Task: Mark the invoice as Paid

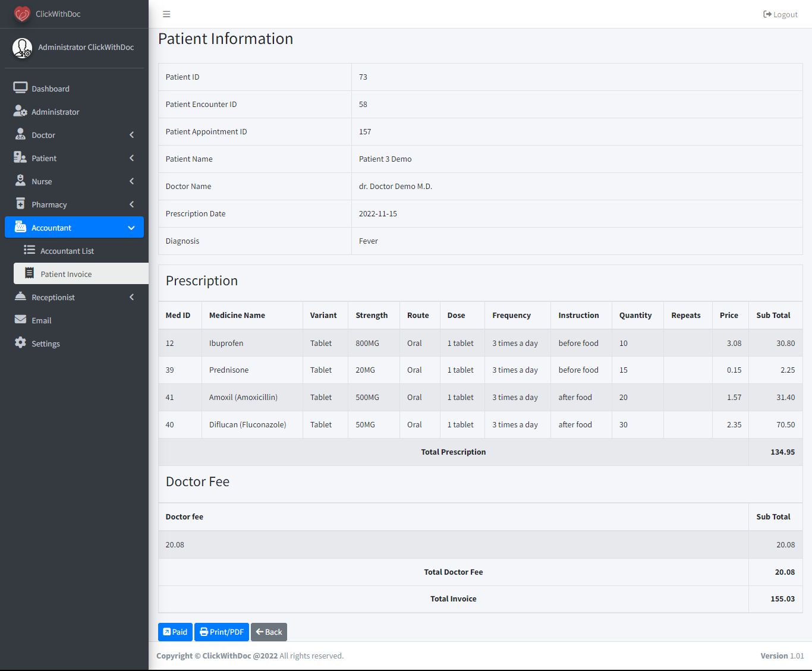Action: point(175,632)
